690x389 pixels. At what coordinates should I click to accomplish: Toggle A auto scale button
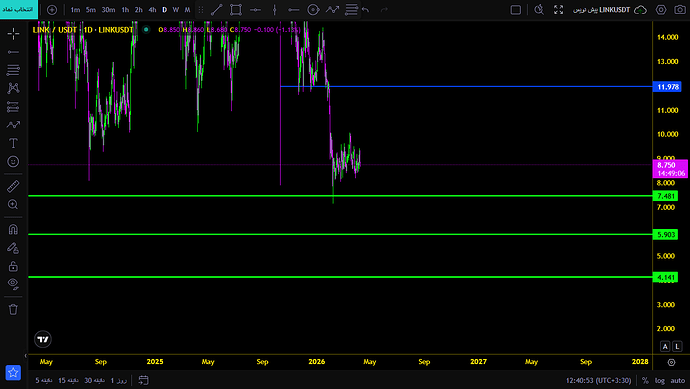(665, 346)
